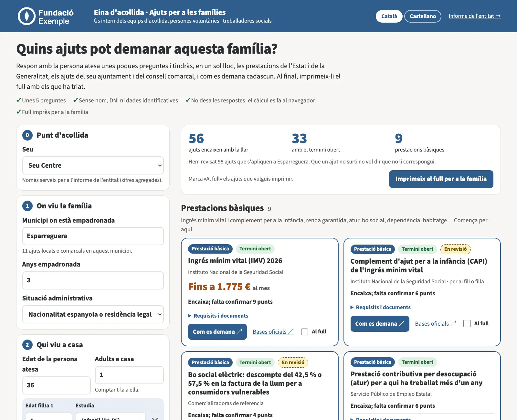Check Al full for Complement CAPI
The width and height of the screenshot is (517, 420).
pos(467,323)
